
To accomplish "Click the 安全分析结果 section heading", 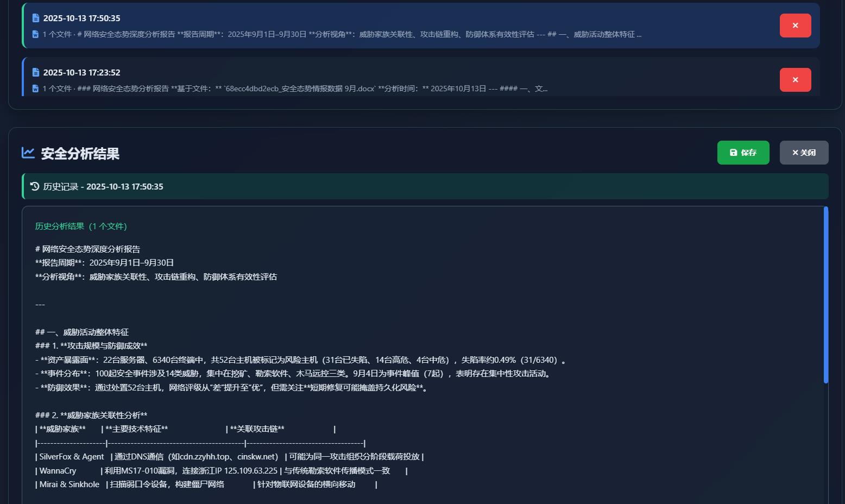I will point(80,154).
